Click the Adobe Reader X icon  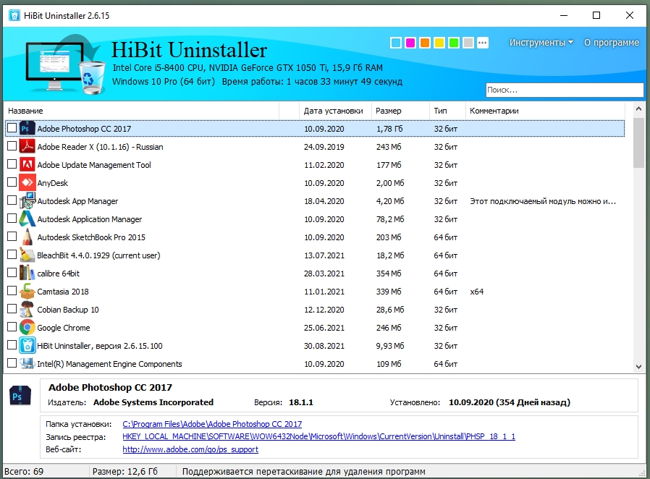pyautogui.click(x=27, y=146)
